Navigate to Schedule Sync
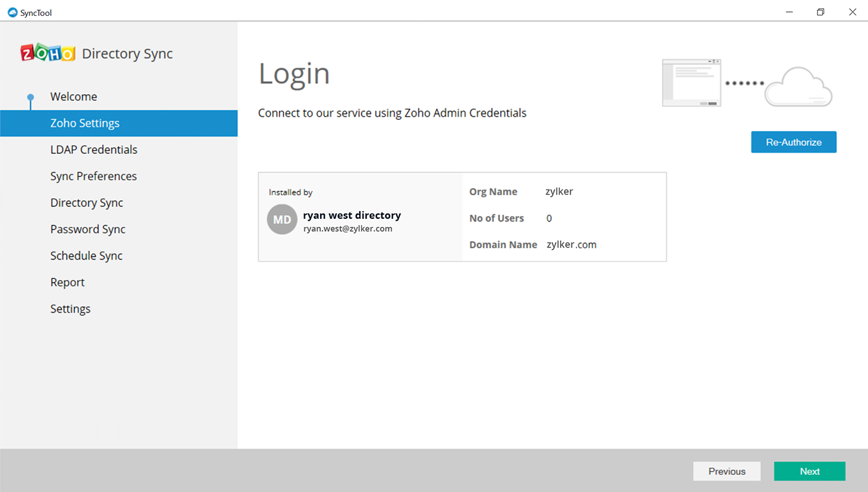 coord(86,256)
